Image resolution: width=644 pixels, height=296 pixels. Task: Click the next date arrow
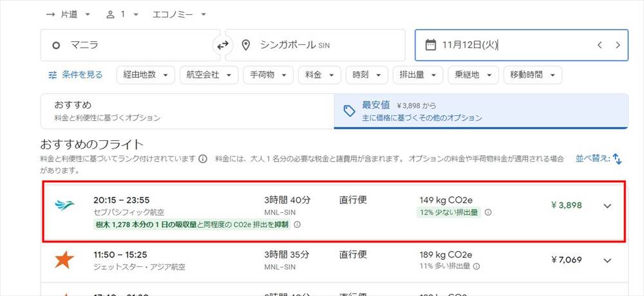tap(618, 45)
